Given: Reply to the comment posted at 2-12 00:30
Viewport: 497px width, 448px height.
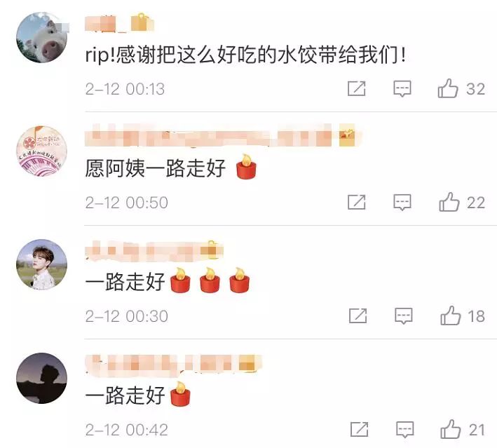Looking at the screenshot, I should (x=404, y=316).
